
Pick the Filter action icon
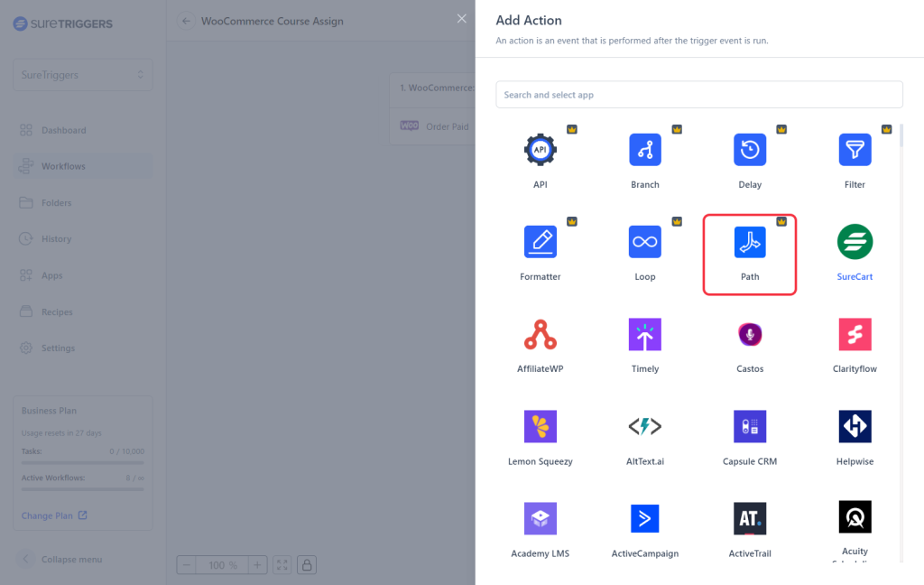[x=854, y=150]
